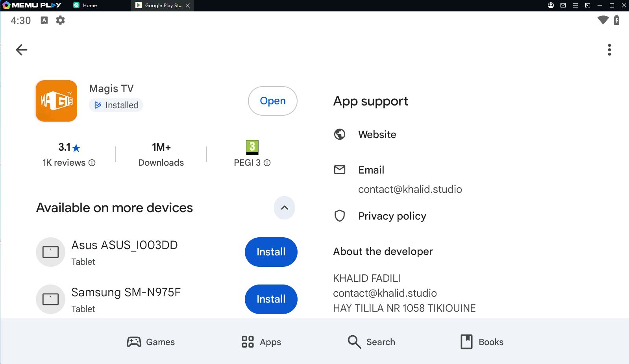Click the Privacy policy shield icon
The width and height of the screenshot is (629, 364).
point(340,216)
